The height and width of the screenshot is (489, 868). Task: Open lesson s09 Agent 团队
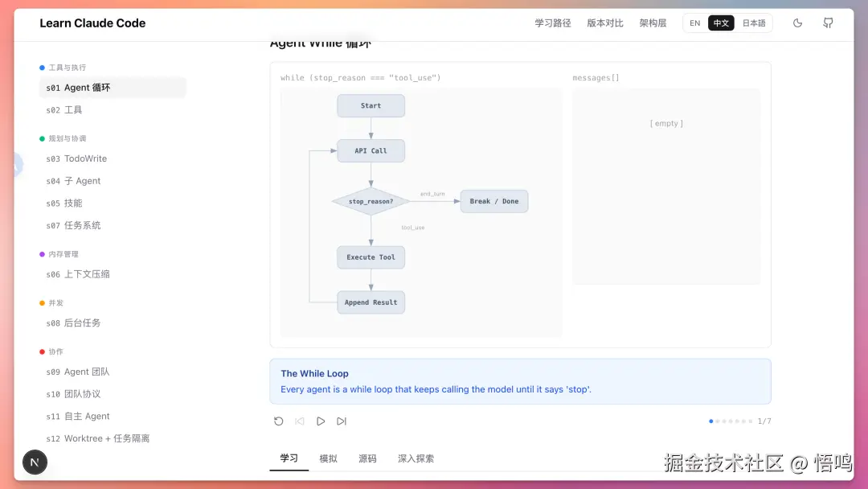(x=113, y=372)
